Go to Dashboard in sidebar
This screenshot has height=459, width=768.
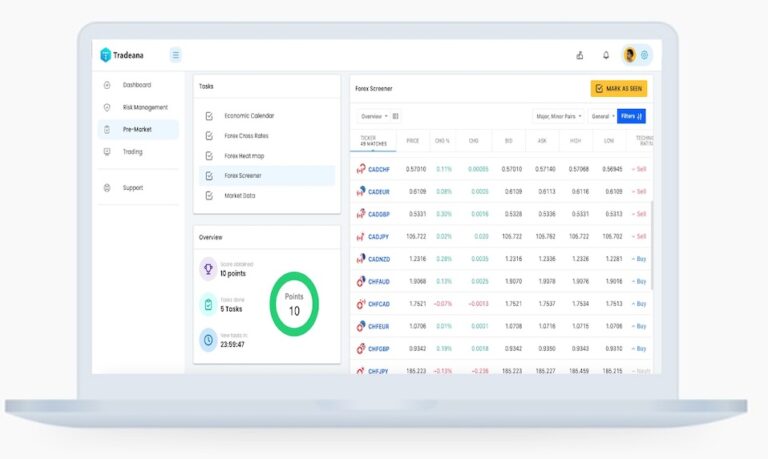point(136,85)
